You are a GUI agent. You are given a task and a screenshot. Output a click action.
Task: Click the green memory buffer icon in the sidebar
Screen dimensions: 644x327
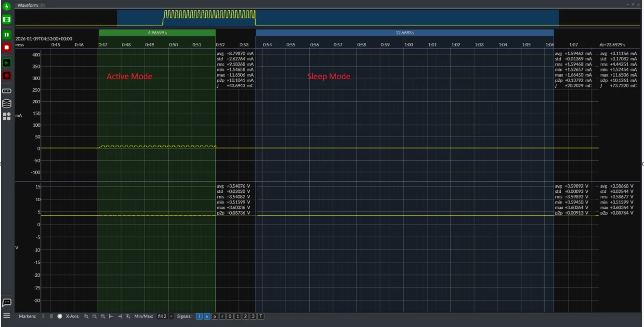tap(7, 19)
